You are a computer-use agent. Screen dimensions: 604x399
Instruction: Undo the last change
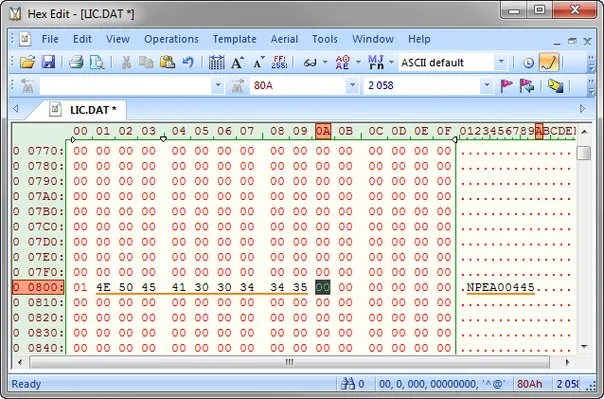pos(188,62)
